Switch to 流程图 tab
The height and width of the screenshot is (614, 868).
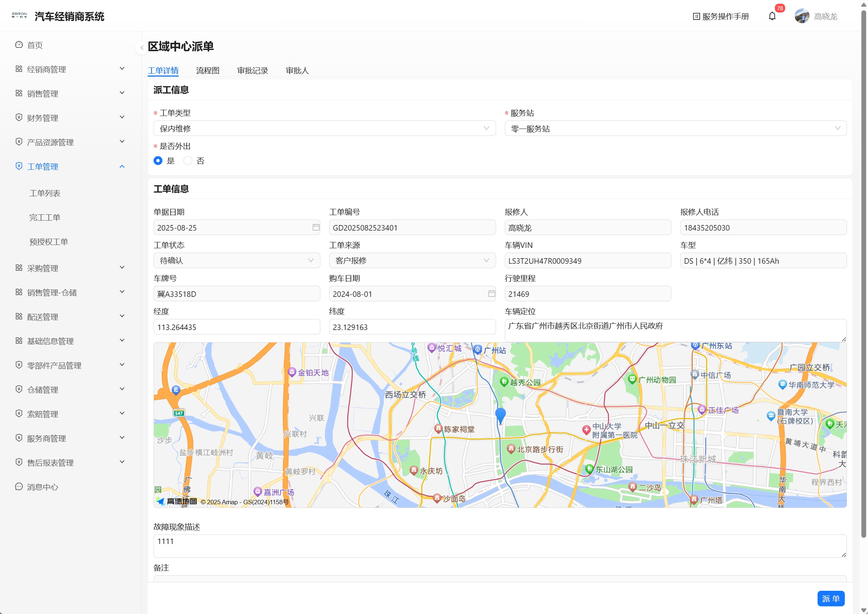208,70
